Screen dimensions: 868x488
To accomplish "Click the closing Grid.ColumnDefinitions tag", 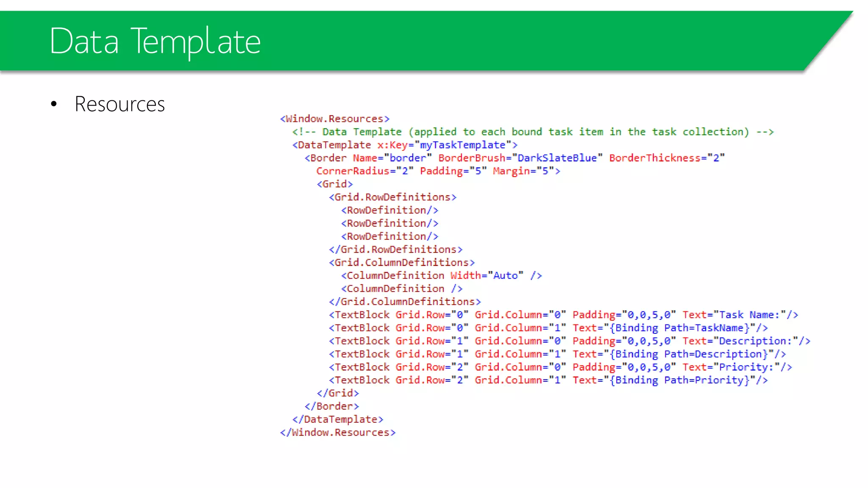I will coord(405,302).
